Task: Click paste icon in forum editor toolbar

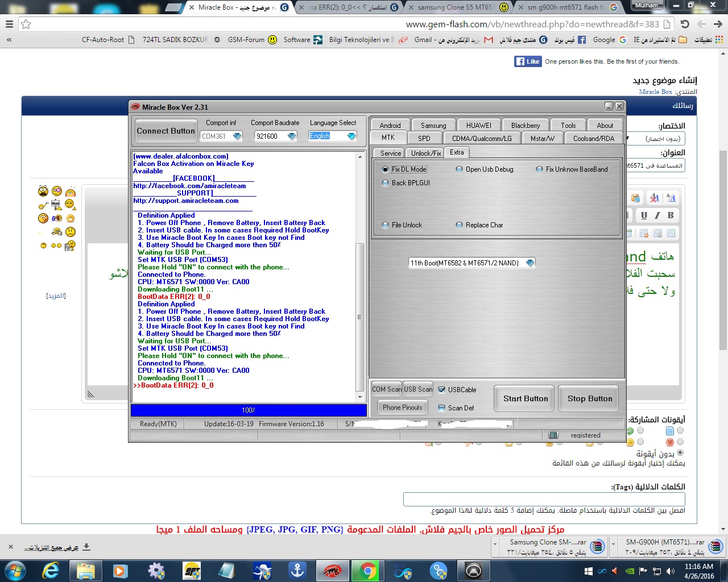Action: pyautogui.click(x=635, y=198)
